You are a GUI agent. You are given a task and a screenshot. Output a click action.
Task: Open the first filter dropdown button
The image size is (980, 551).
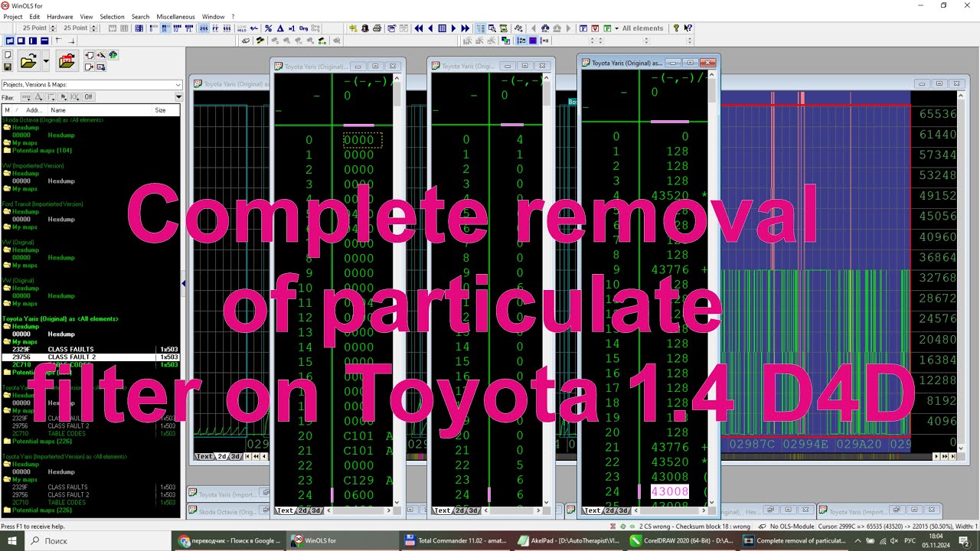(x=26, y=97)
